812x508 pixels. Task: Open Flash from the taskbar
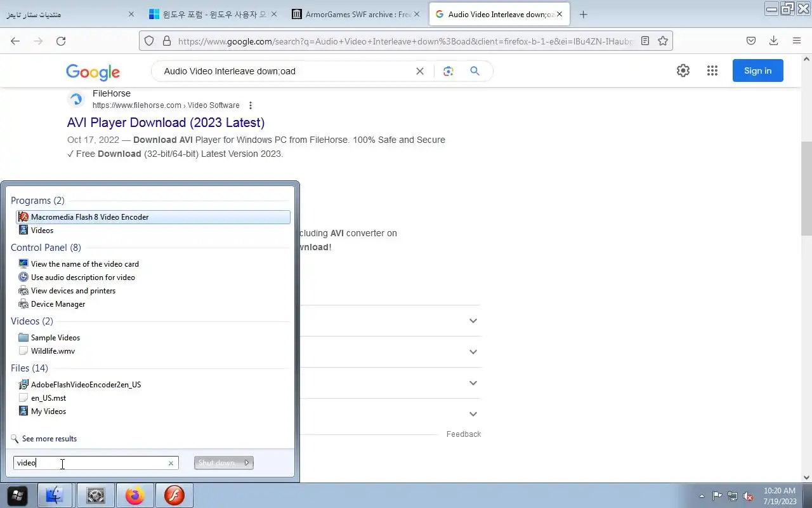pos(174,495)
